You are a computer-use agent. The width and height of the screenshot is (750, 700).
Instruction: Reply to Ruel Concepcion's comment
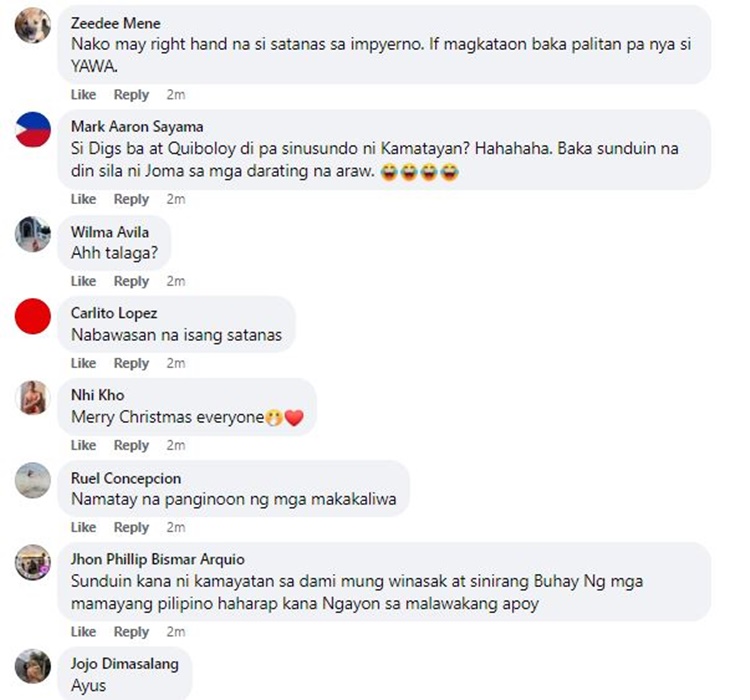pos(131,527)
